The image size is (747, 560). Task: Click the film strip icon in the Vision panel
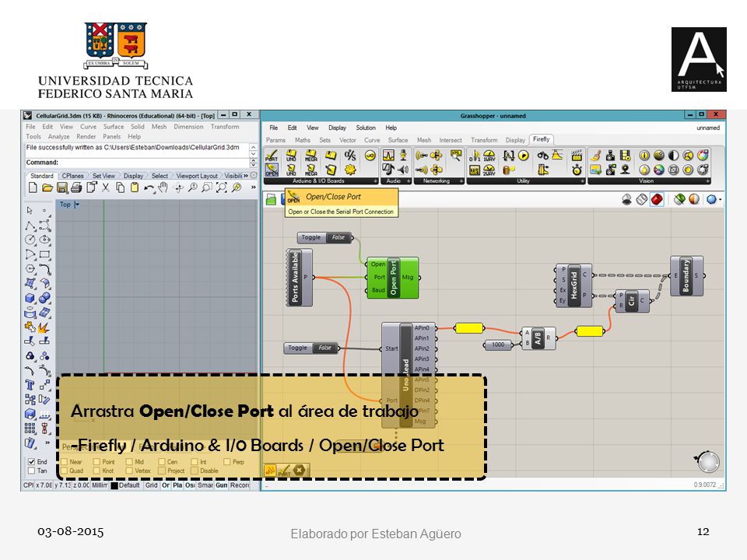[625, 156]
